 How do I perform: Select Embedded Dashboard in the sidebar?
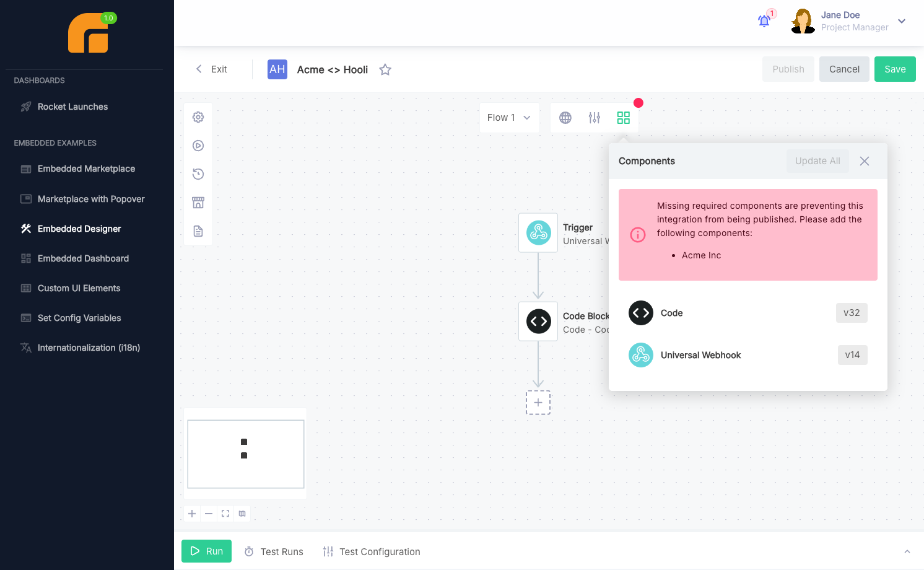[82, 258]
